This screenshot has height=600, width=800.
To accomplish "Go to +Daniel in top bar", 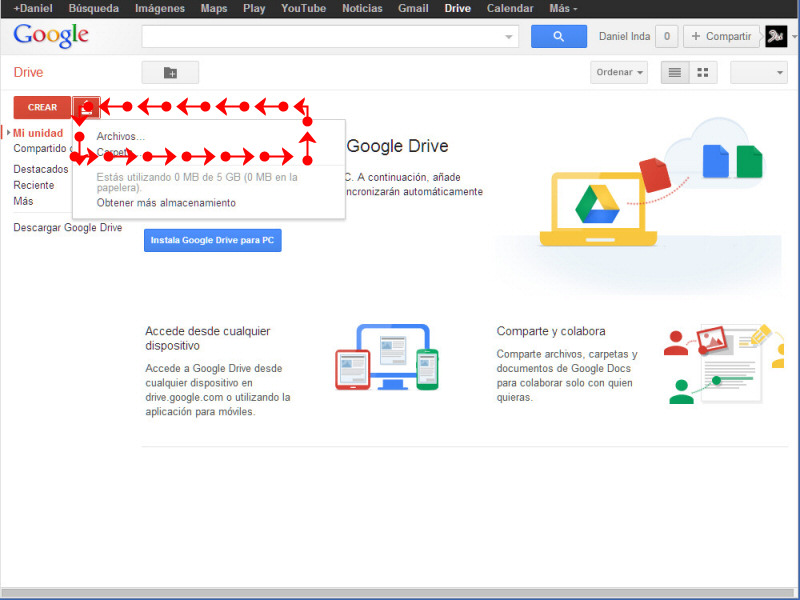I will click(33, 8).
